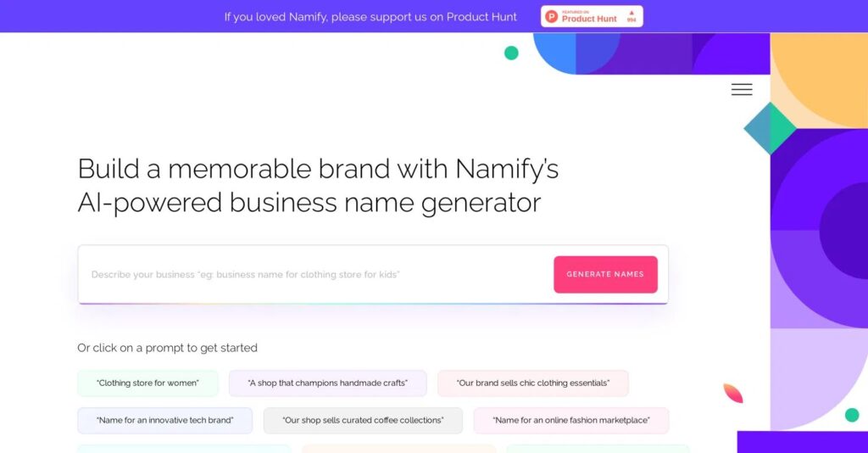The width and height of the screenshot is (868, 453).
Task: Choose "Our brand sells chic clothing essentials" prompt
Action: 532,383
